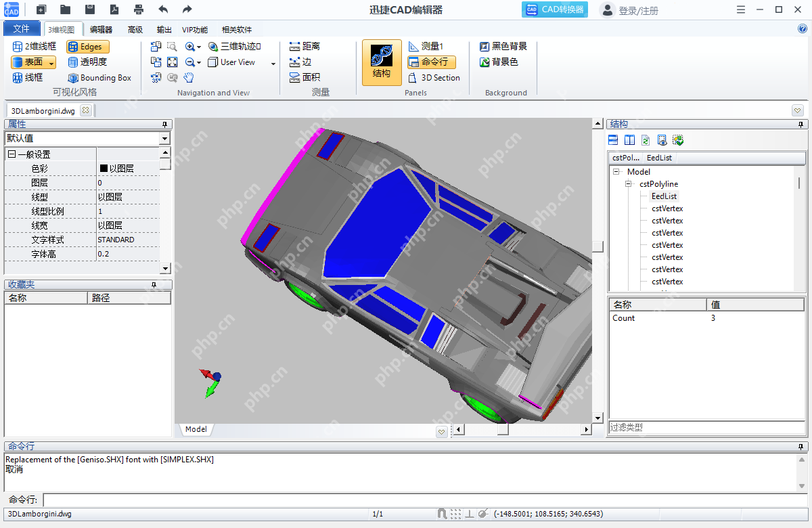812x528 pixels.
Task: Toggle pin on the 属性 panel
Action: click(x=164, y=125)
